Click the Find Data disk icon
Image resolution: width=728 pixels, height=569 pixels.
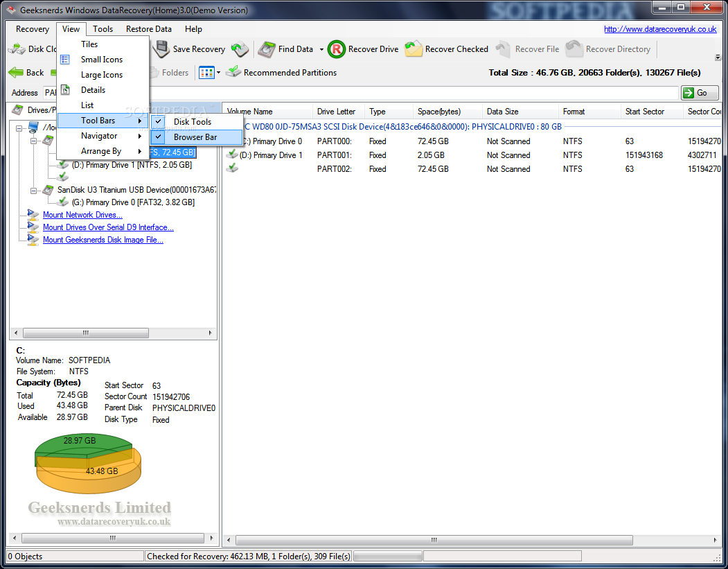(x=267, y=49)
